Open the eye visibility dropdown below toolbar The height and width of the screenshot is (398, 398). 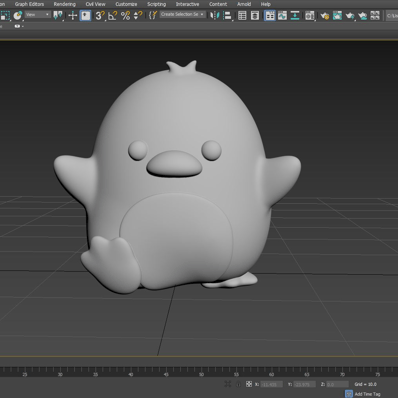19,26
